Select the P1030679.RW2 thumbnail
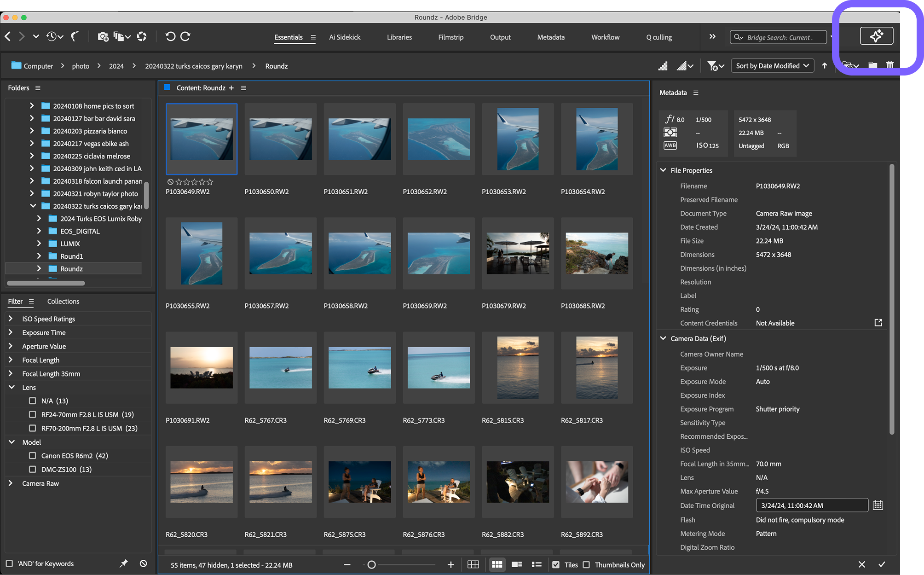Image resolution: width=924 pixels, height=575 pixels. pyautogui.click(x=517, y=253)
